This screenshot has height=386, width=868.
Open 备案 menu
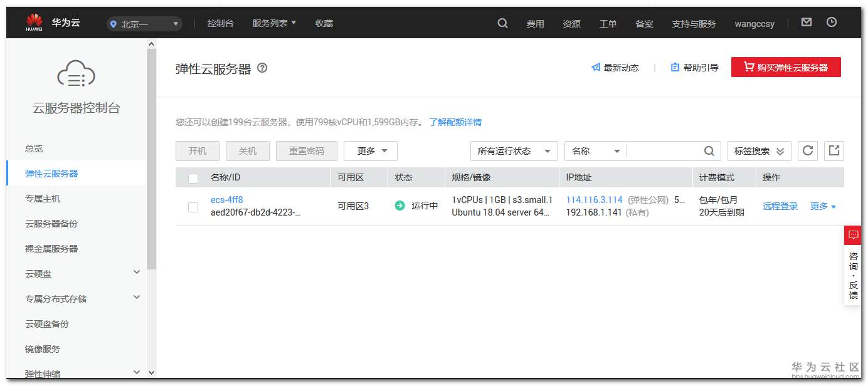click(644, 24)
